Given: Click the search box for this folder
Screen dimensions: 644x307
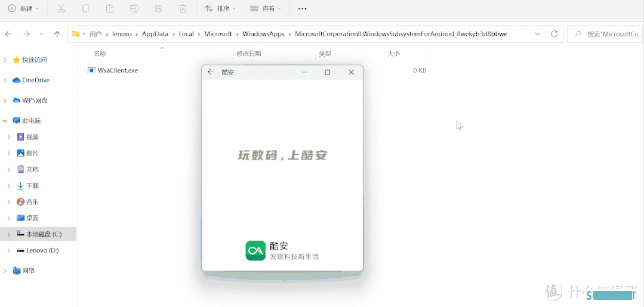Looking at the screenshot, I should 605,34.
